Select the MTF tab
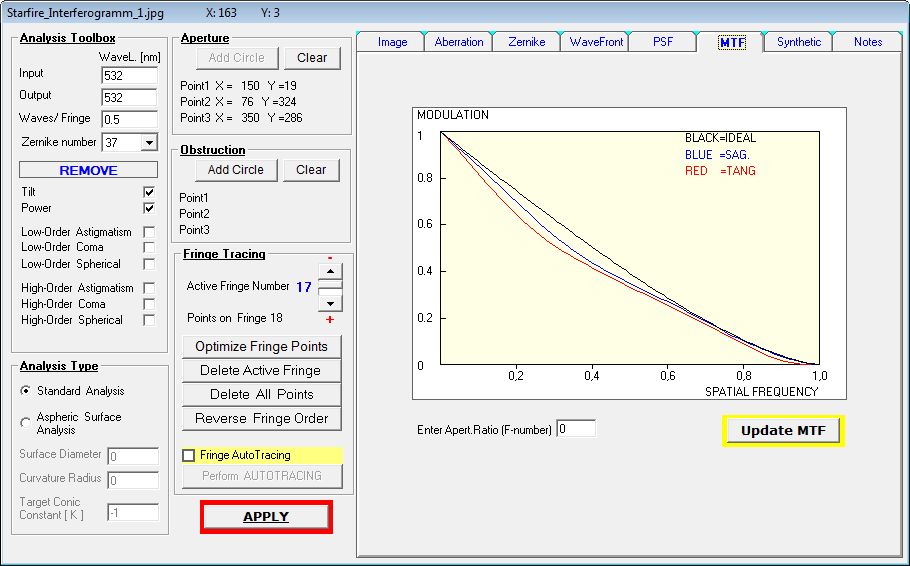Viewport: 910px width, 566px height. [x=732, y=42]
